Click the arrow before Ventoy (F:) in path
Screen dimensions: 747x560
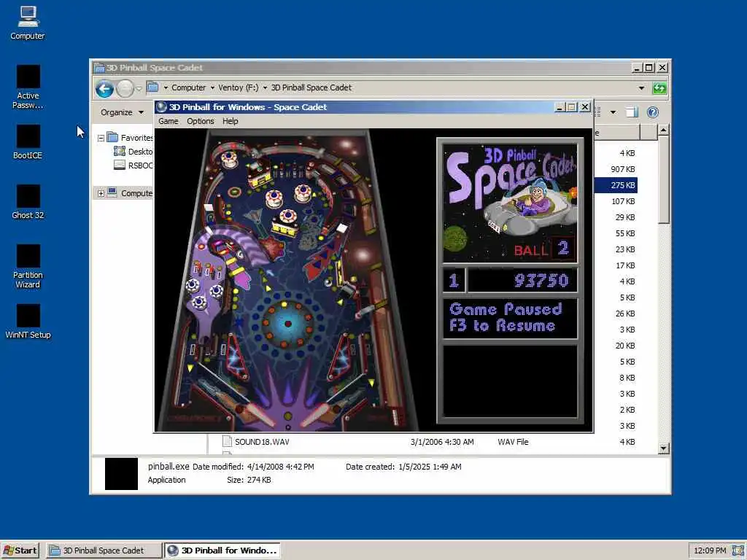tap(212, 87)
